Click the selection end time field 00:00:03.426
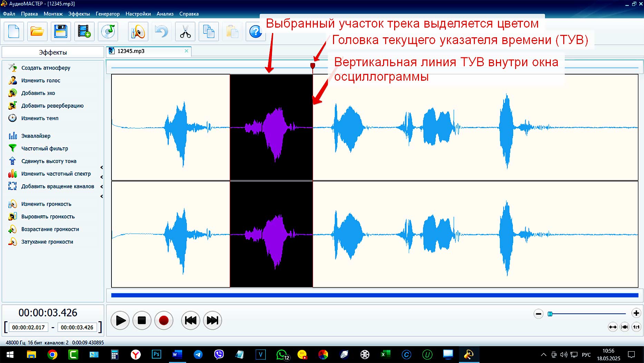 77,327
